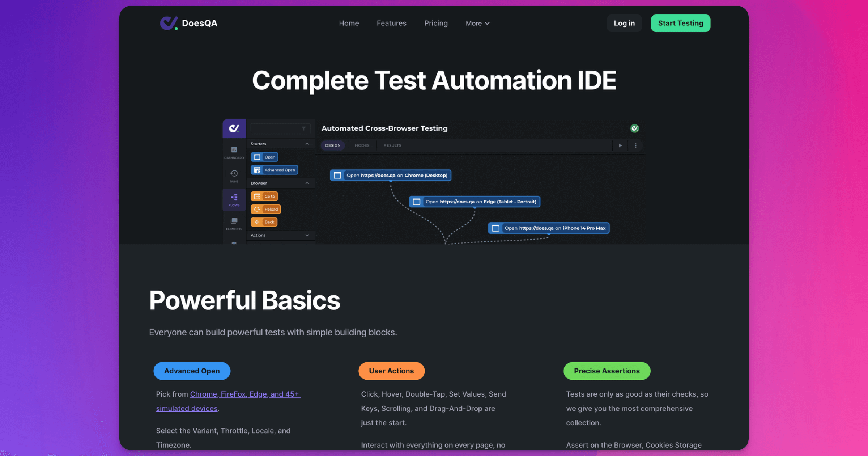
Task: Click the node search input field
Action: (280, 128)
